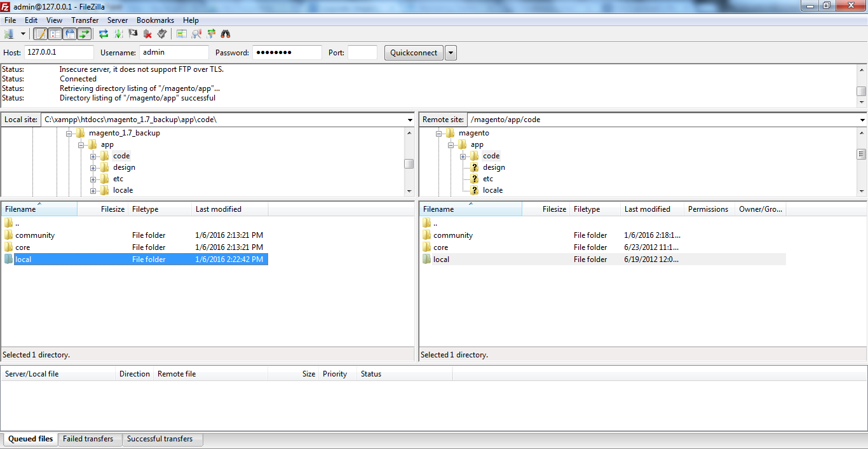Open the Local site path dropdown
868x449 pixels.
[409, 120]
